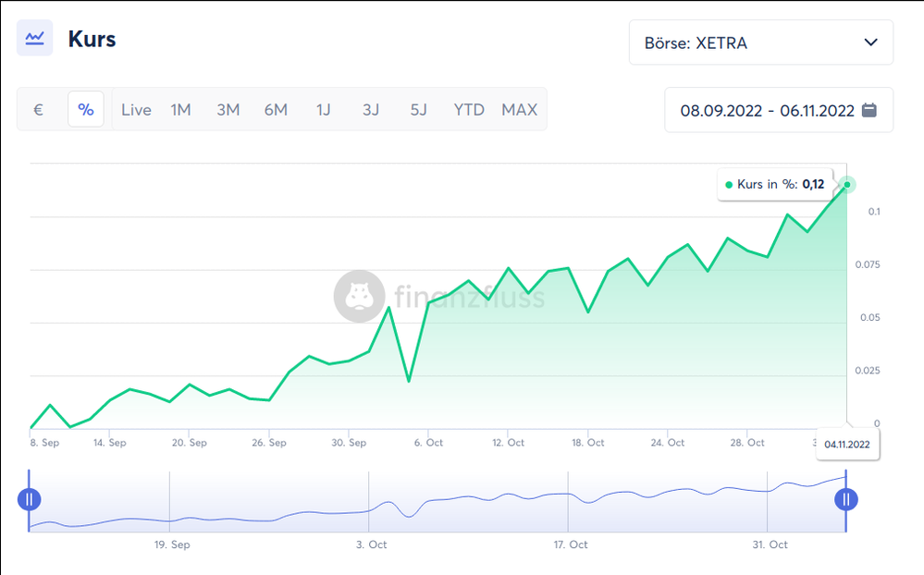Click the finanzfluss hippo watermark logo
The image size is (924, 575).
(x=359, y=296)
